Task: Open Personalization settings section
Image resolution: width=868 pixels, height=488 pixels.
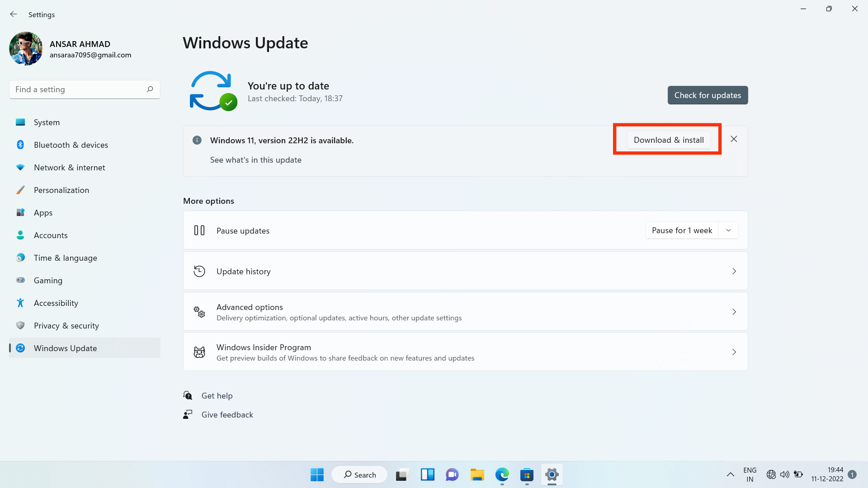Action: pos(61,190)
